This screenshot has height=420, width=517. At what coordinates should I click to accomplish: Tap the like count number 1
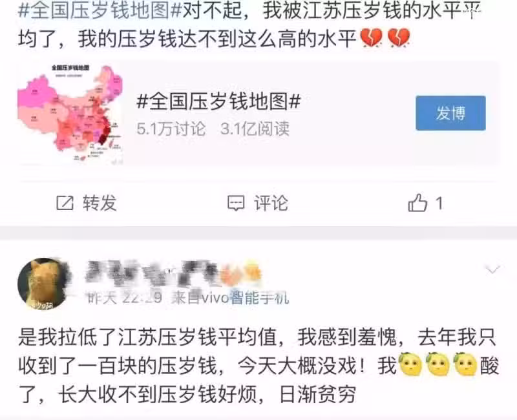(439, 203)
